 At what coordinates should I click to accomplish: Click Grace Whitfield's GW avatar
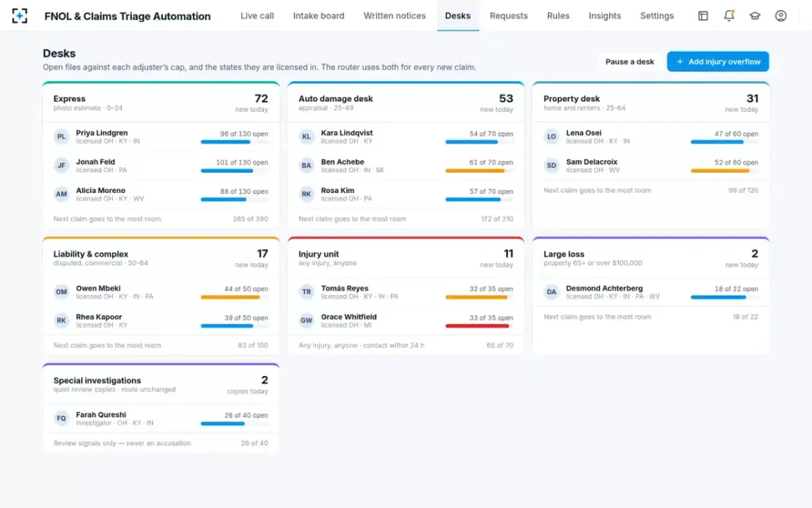click(307, 321)
